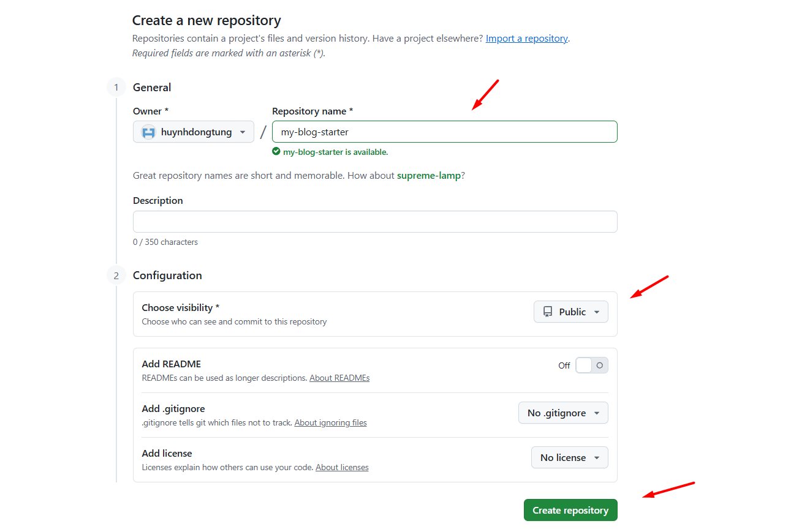Click the green checkmark availability icon

[x=276, y=151]
